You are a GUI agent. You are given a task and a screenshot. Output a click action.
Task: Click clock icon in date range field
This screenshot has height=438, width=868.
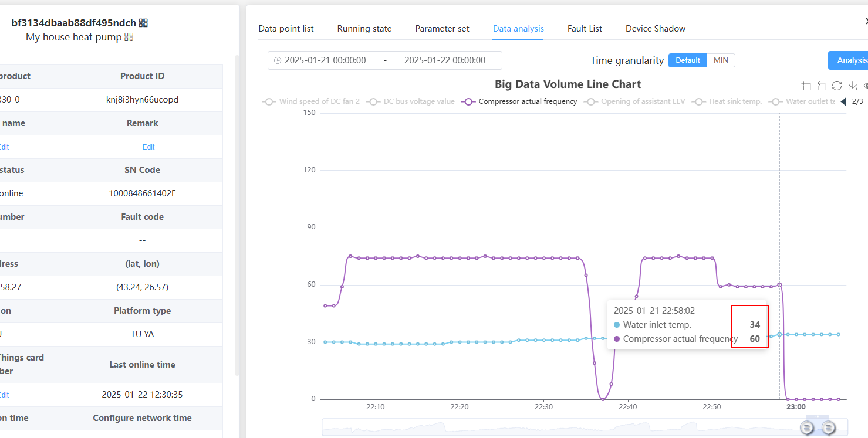pos(278,60)
